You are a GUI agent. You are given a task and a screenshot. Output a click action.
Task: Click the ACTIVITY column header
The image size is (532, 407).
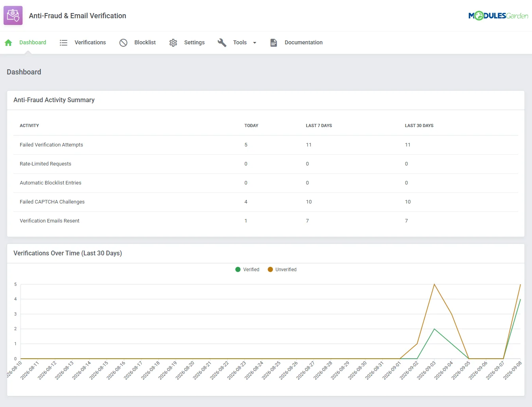coord(29,126)
